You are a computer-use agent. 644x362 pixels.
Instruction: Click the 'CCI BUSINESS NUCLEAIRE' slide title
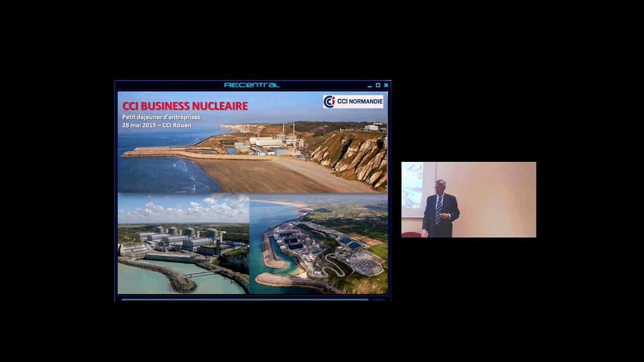[x=185, y=106]
